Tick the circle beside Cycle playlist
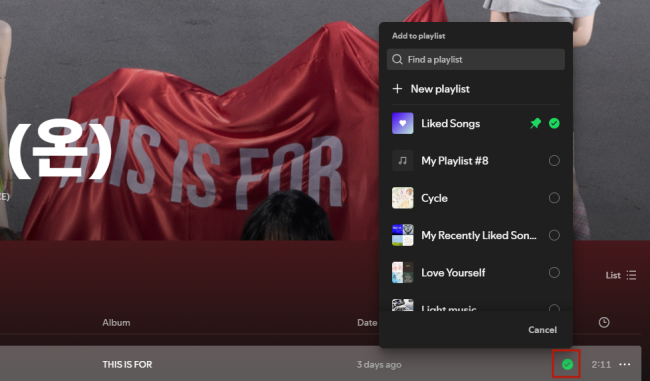The width and height of the screenshot is (650, 381). pyautogui.click(x=554, y=198)
